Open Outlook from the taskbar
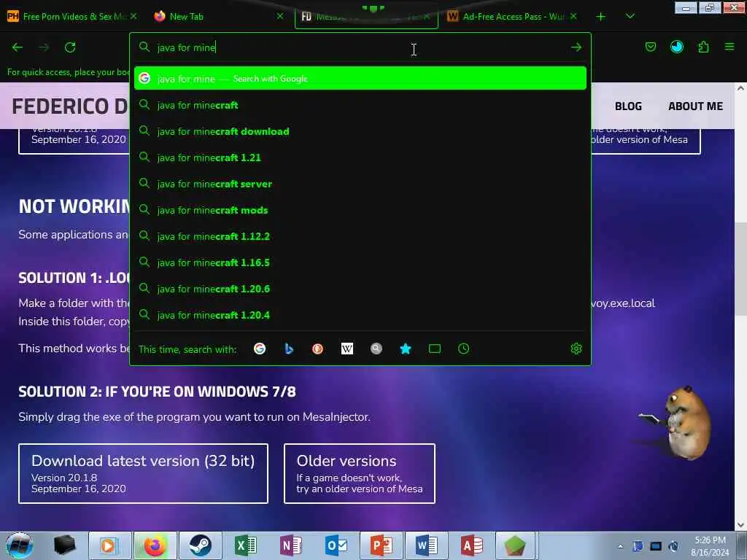This screenshot has height=560, width=747. click(x=336, y=545)
